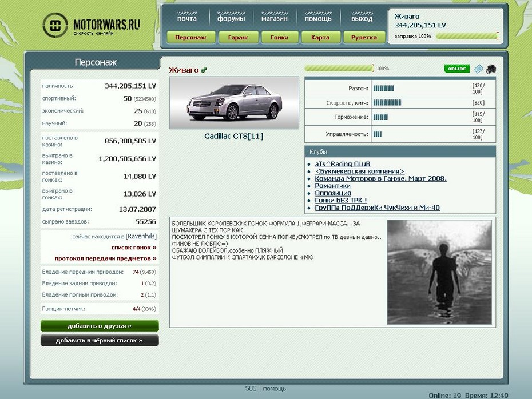532x399 pixels.
Task: Click the дата регистрации value 13.07.2007
Action: [x=137, y=209]
